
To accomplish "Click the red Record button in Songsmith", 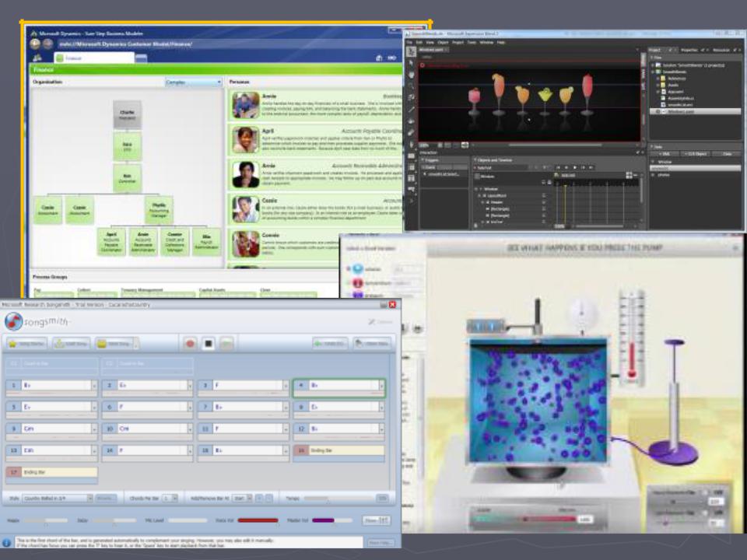I will pos(190,343).
